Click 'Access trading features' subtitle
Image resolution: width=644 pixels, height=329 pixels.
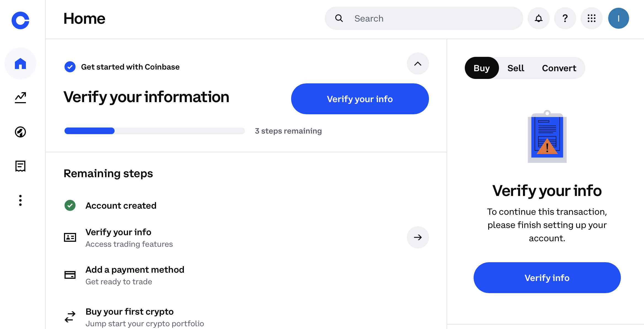129,244
